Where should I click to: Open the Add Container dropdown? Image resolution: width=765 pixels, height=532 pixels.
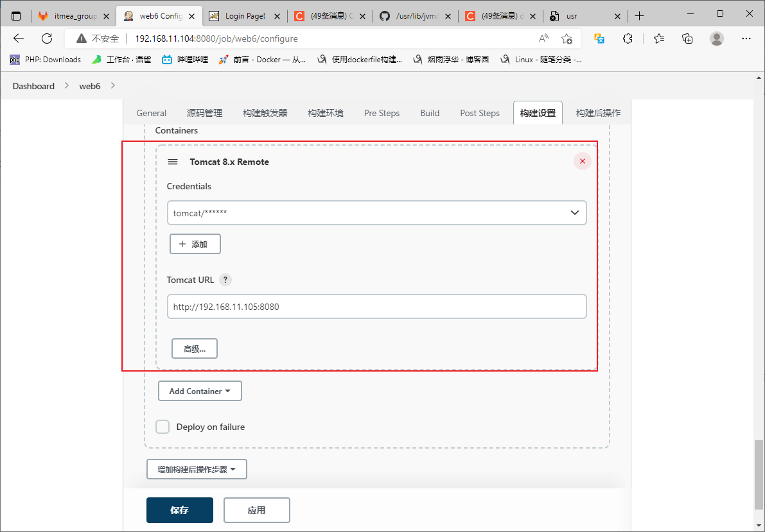(x=200, y=391)
